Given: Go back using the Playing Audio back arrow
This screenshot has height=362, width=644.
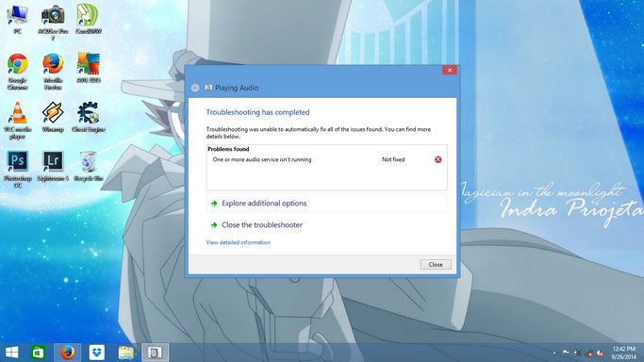Looking at the screenshot, I should (195, 88).
